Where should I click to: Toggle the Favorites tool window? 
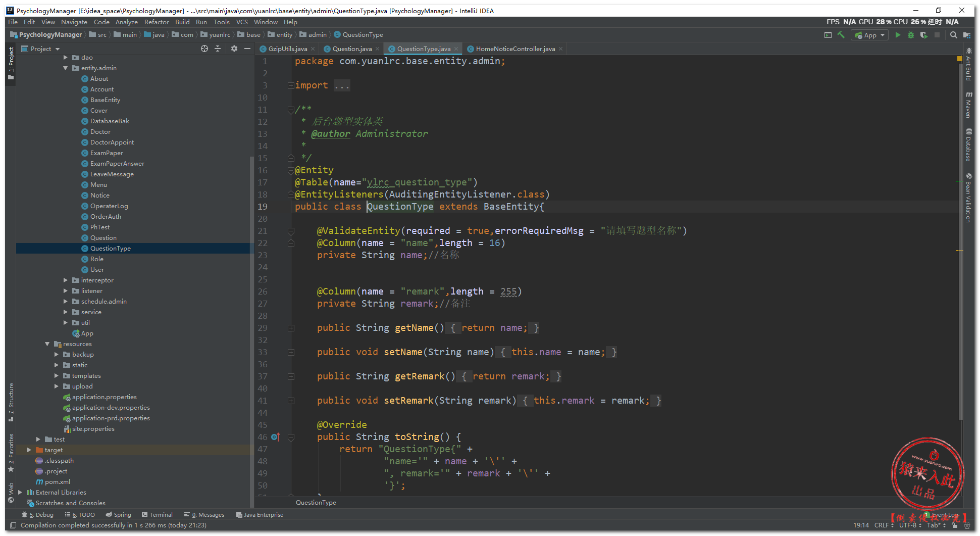[11, 453]
